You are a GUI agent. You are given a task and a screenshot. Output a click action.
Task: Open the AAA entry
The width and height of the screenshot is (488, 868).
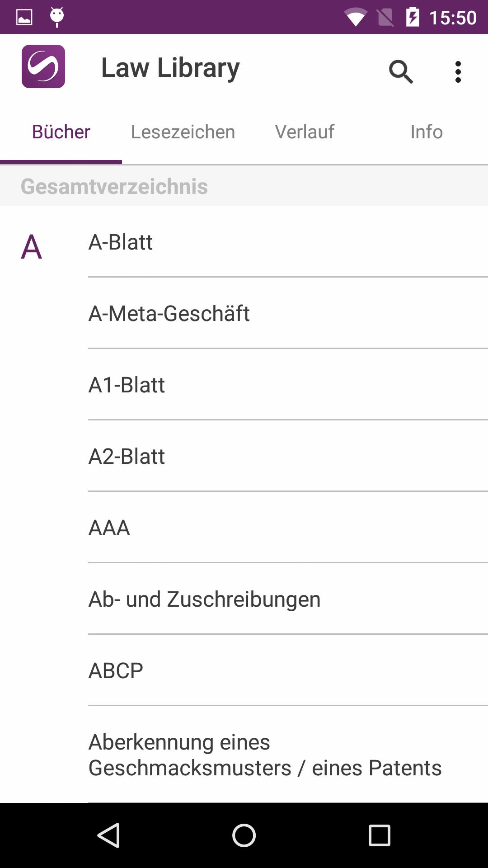(x=288, y=528)
